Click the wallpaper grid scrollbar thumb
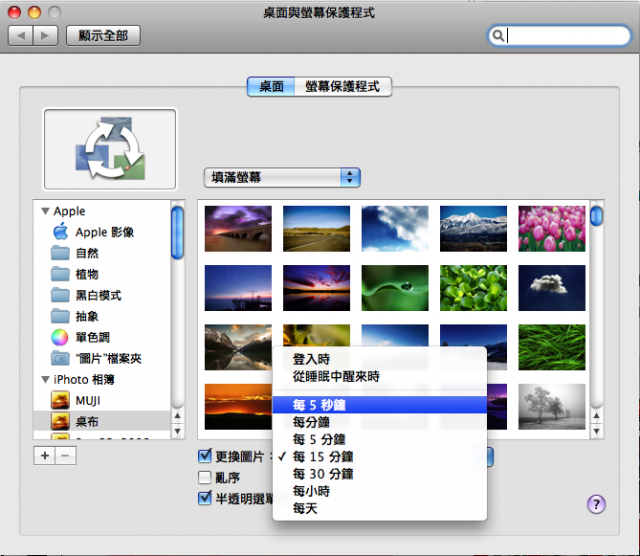The image size is (640, 556). coord(596,216)
